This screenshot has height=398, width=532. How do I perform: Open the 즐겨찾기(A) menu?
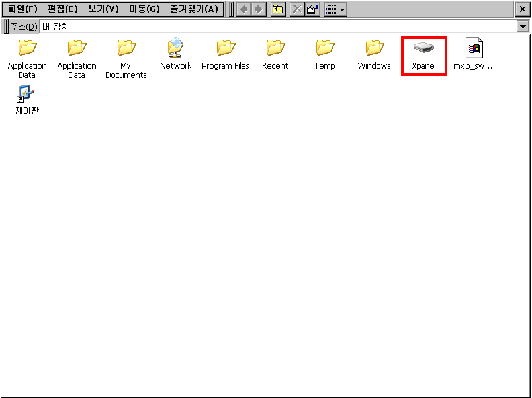coord(194,9)
